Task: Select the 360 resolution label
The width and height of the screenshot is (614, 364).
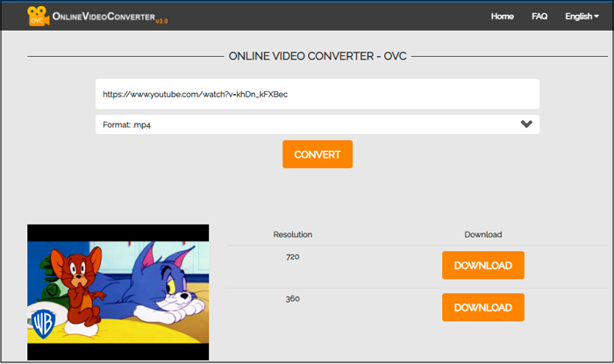Action: (292, 298)
